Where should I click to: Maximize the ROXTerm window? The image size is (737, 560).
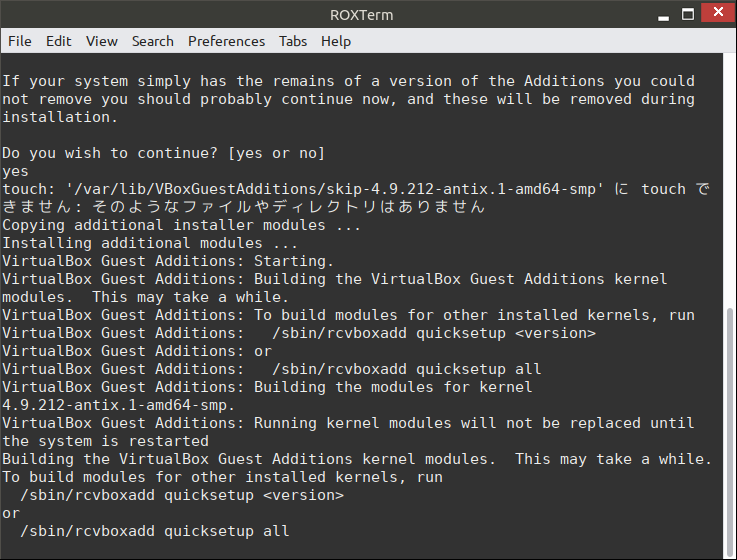688,14
